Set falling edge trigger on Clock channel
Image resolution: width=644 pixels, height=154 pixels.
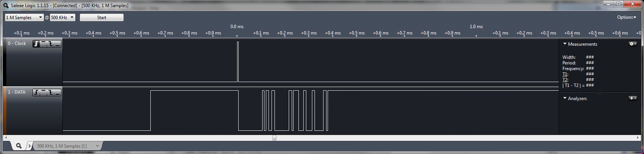(x=50, y=44)
